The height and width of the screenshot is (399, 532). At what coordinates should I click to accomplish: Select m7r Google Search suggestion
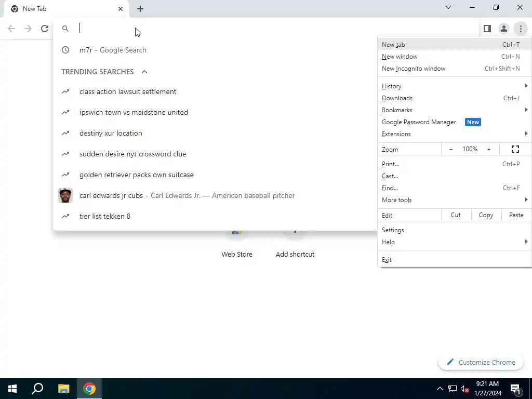[215, 50]
